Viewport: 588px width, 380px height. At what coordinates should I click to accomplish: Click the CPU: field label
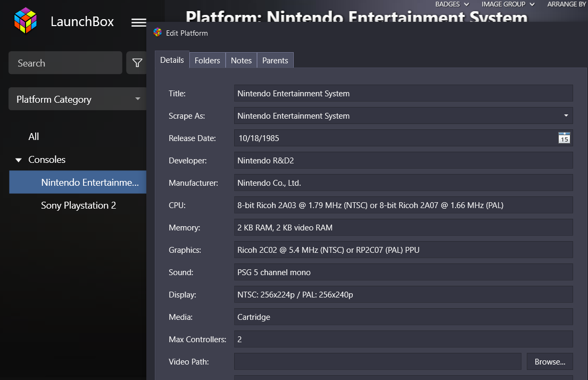[177, 205]
